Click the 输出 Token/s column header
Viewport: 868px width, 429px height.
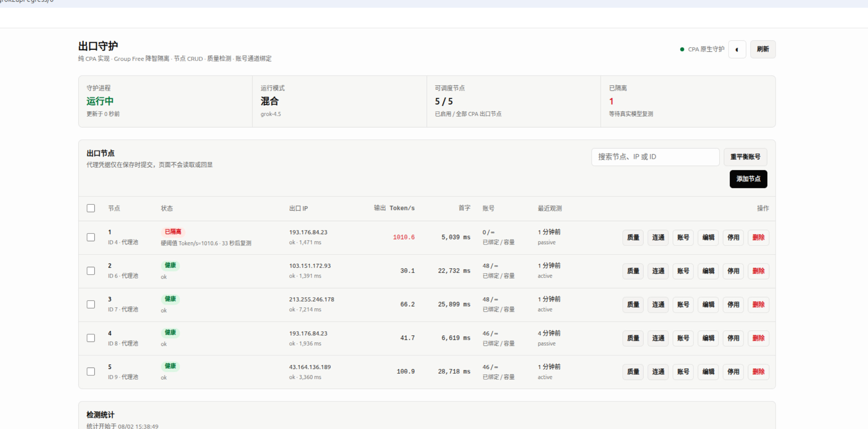coord(394,208)
